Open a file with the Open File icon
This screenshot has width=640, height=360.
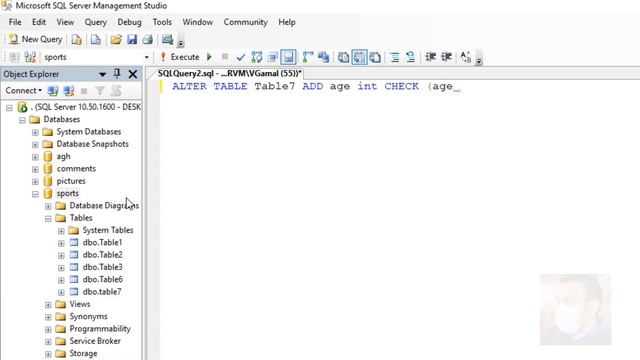click(116, 40)
